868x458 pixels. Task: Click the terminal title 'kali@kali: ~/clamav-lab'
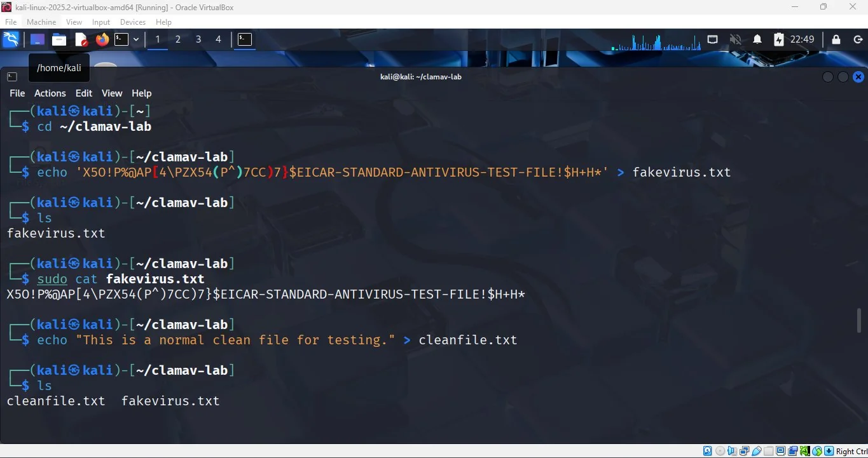click(420, 77)
